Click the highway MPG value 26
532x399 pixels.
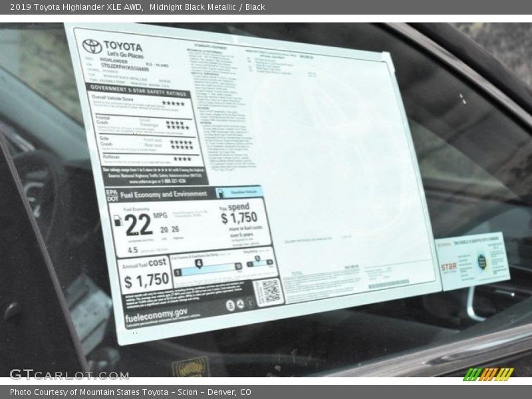coord(175,229)
